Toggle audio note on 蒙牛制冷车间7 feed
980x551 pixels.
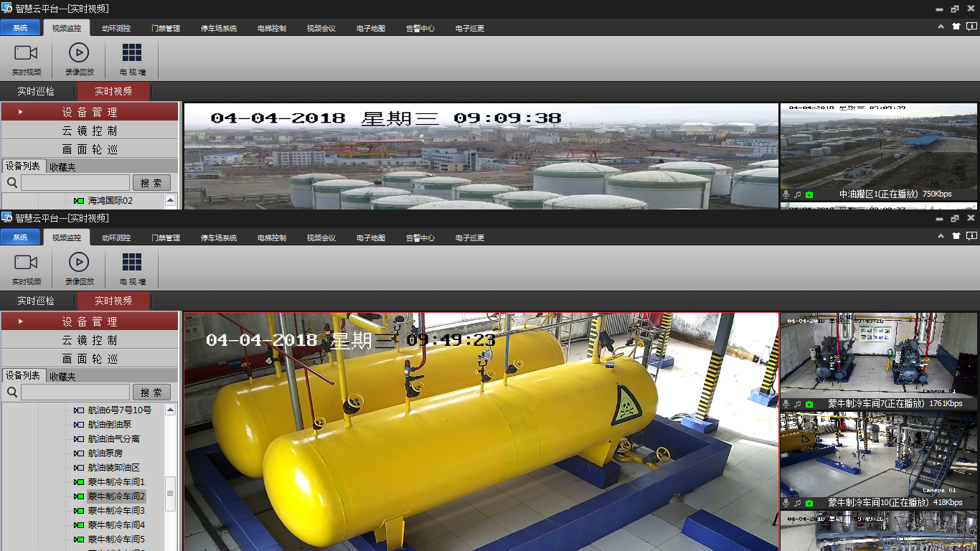(798, 404)
